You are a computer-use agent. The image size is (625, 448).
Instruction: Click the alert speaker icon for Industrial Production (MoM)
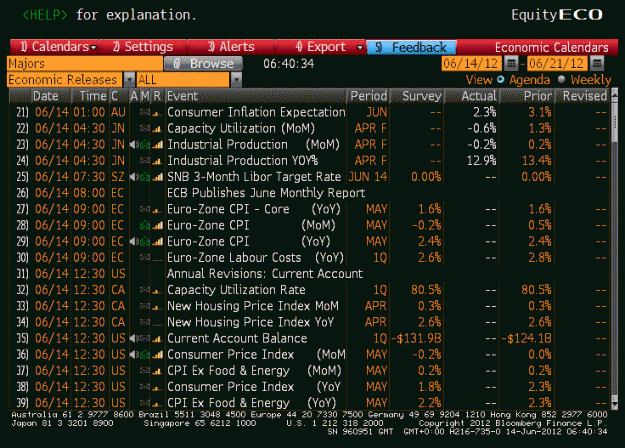(x=134, y=145)
